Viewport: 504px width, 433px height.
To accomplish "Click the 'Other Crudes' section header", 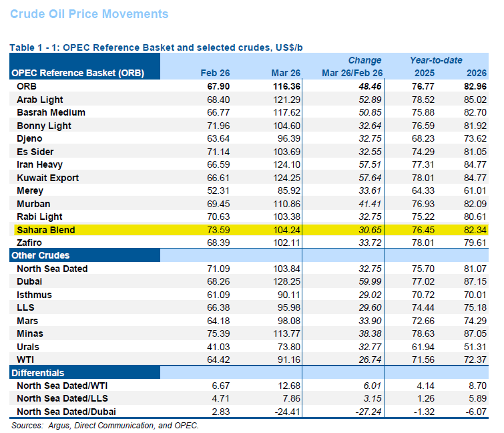I will (43, 255).
